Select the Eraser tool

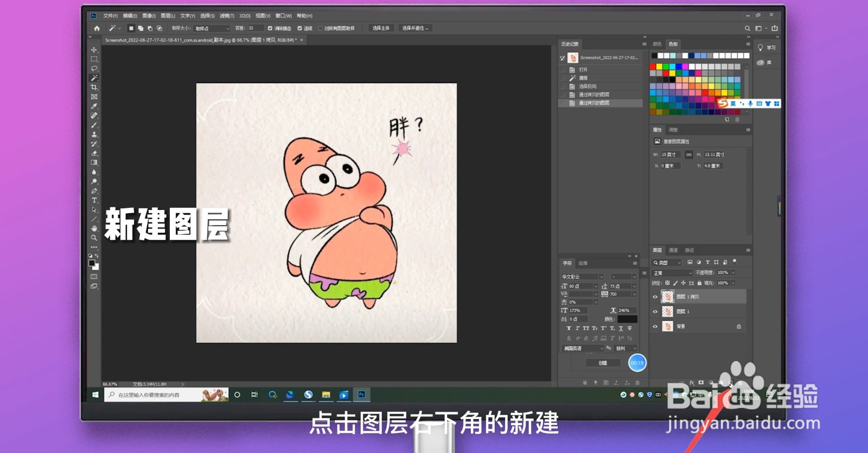point(94,153)
